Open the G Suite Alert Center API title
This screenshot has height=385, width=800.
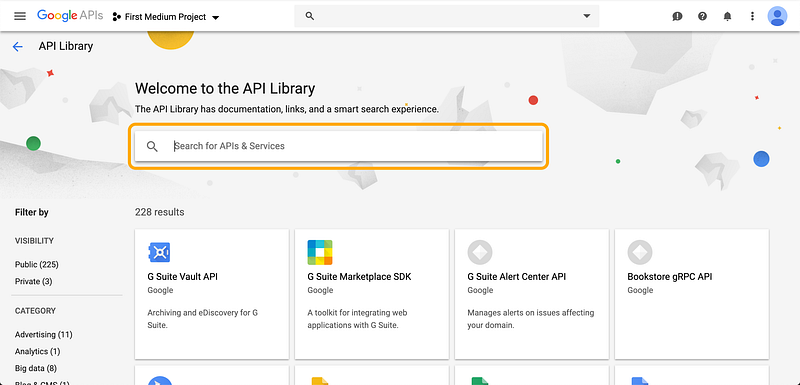517,277
